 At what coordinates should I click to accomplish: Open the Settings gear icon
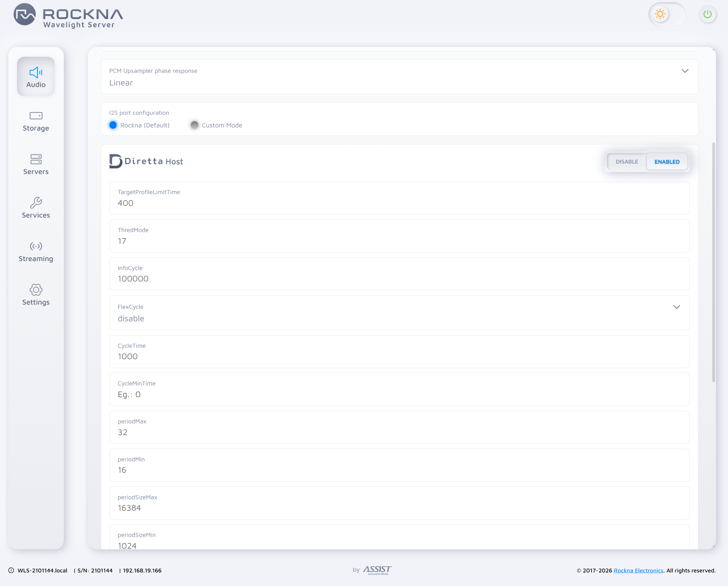click(x=36, y=290)
